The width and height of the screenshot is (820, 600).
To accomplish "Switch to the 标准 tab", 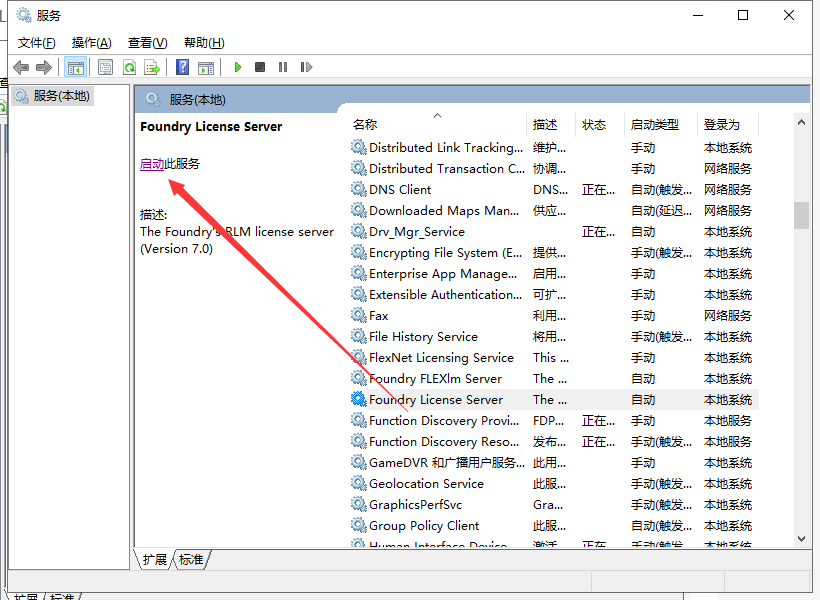I will click(x=191, y=560).
